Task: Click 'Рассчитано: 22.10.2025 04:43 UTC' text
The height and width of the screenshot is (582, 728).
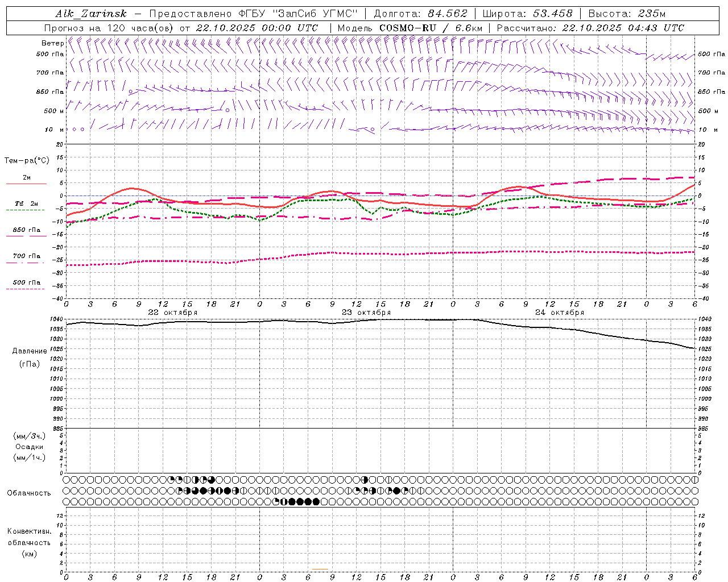Action: point(590,28)
